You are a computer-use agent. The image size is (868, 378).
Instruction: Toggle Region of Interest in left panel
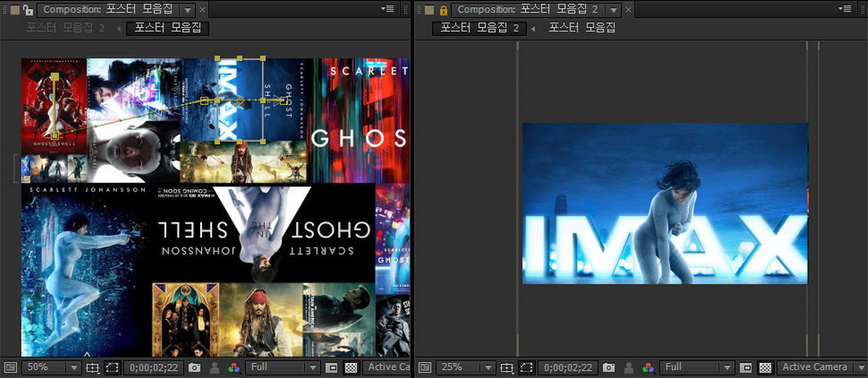(332, 368)
